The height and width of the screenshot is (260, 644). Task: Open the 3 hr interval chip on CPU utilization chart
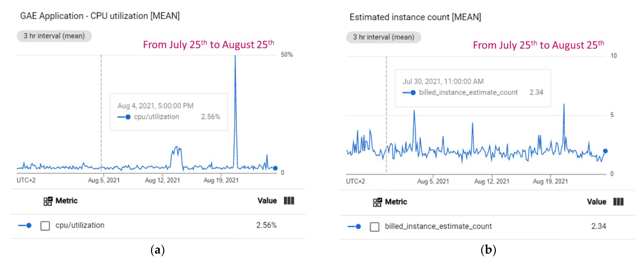click(54, 36)
